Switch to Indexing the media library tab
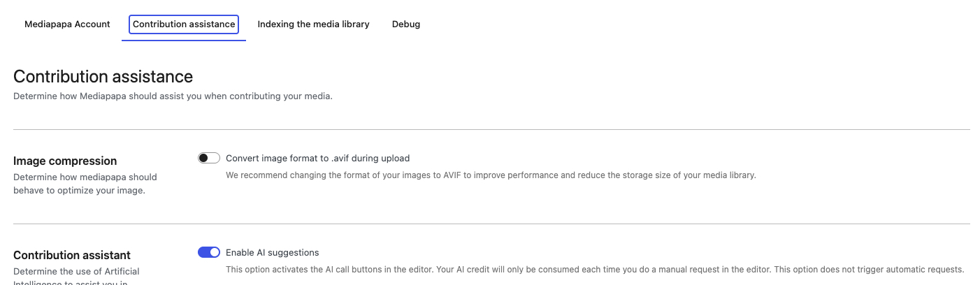Viewport: 980px width, 285px height. click(x=313, y=24)
